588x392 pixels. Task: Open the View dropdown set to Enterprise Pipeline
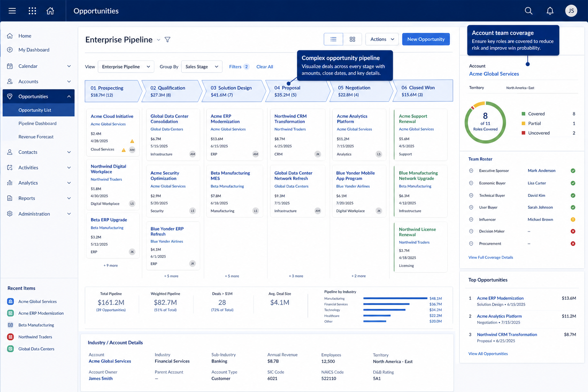click(126, 67)
